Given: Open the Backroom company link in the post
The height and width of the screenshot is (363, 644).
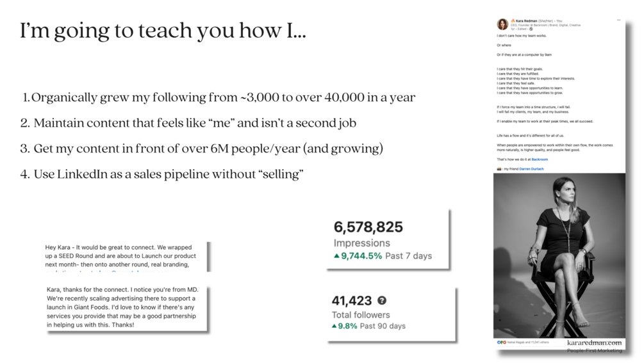Looking at the screenshot, I should 540,159.
